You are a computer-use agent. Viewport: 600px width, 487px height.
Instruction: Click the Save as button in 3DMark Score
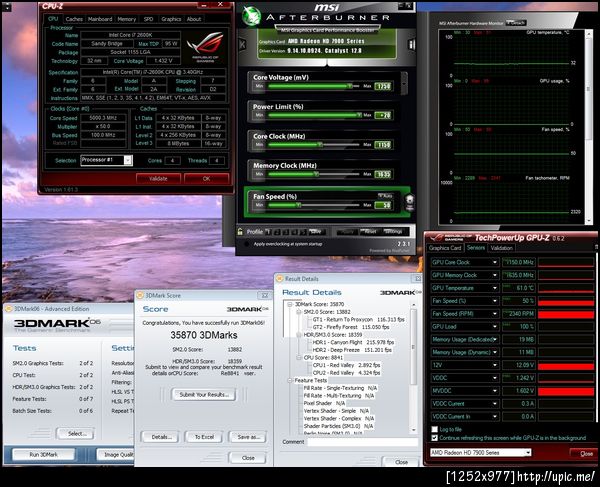point(248,437)
